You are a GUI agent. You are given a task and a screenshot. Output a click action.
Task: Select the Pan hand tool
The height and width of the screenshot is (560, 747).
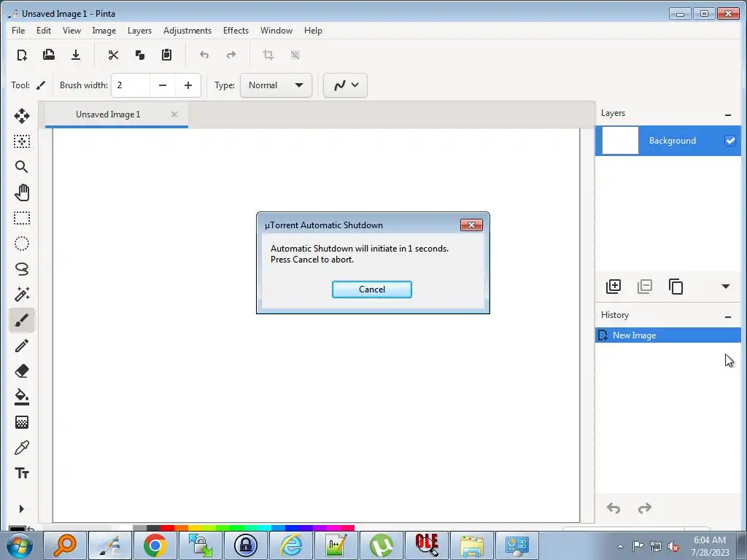(22, 192)
